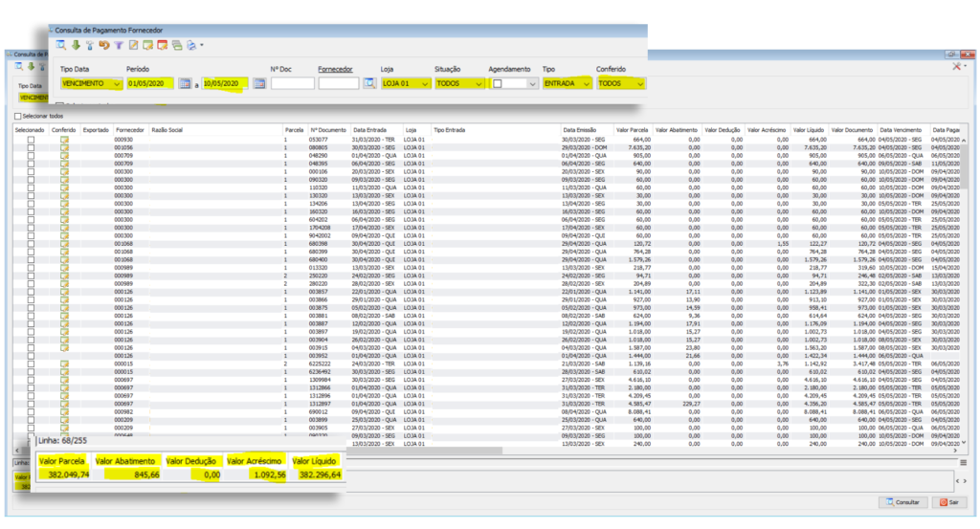Sort by the Valor Parcela column header
The width and height of the screenshot is (980, 529).
click(x=633, y=130)
